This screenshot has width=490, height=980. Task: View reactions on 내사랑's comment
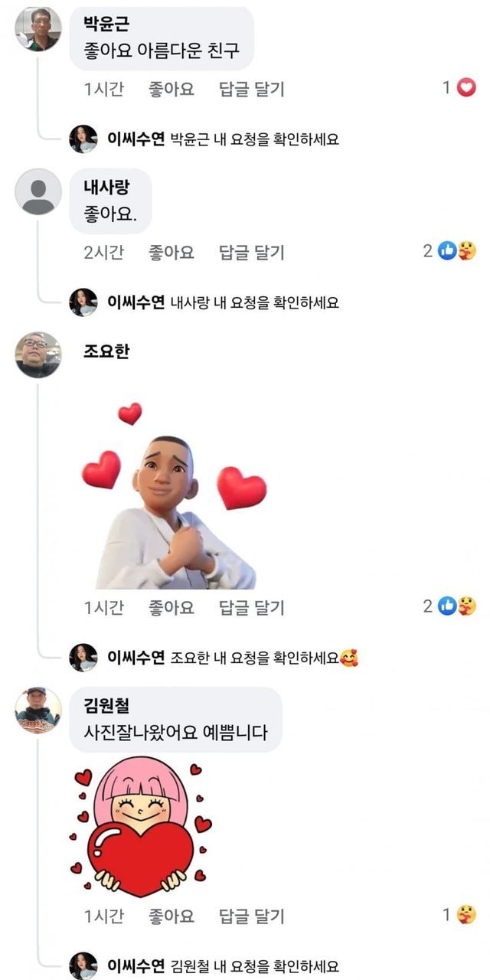pyautogui.click(x=457, y=251)
